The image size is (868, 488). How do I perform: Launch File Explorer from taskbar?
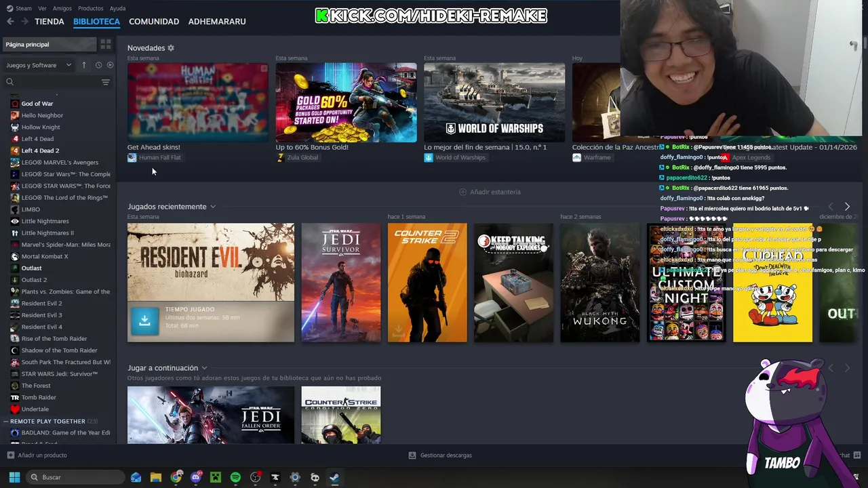tap(156, 477)
